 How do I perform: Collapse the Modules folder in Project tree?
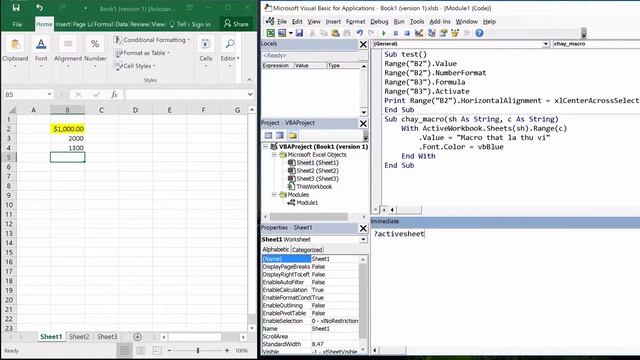point(274,195)
